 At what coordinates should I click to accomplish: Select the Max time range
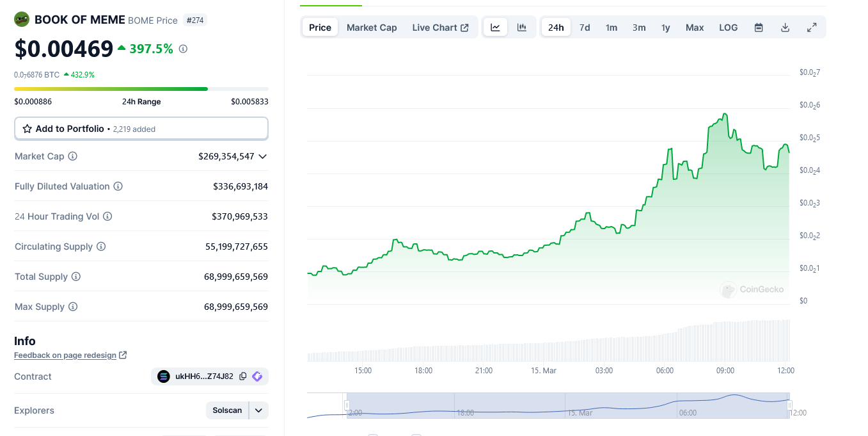click(x=695, y=28)
